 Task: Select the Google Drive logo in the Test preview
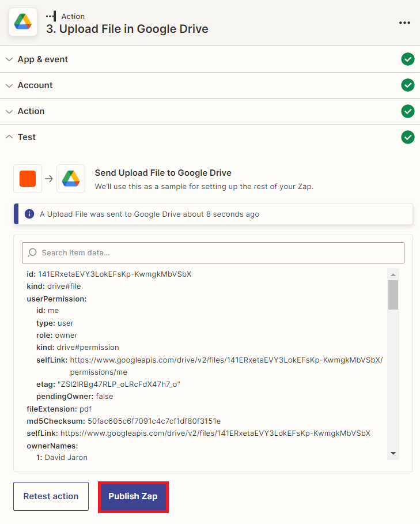point(70,179)
